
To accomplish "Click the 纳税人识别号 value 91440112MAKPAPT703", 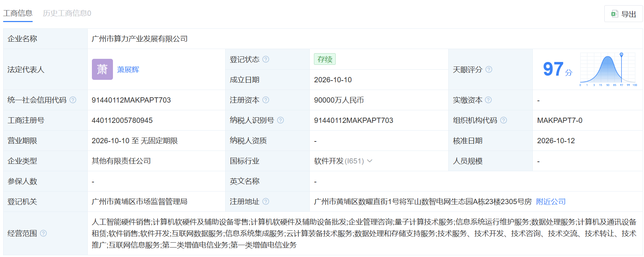I will [x=354, y=120].
